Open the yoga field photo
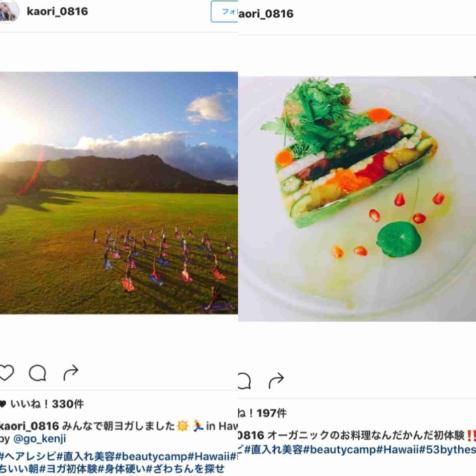476x476 pixels. click(119, 193)
